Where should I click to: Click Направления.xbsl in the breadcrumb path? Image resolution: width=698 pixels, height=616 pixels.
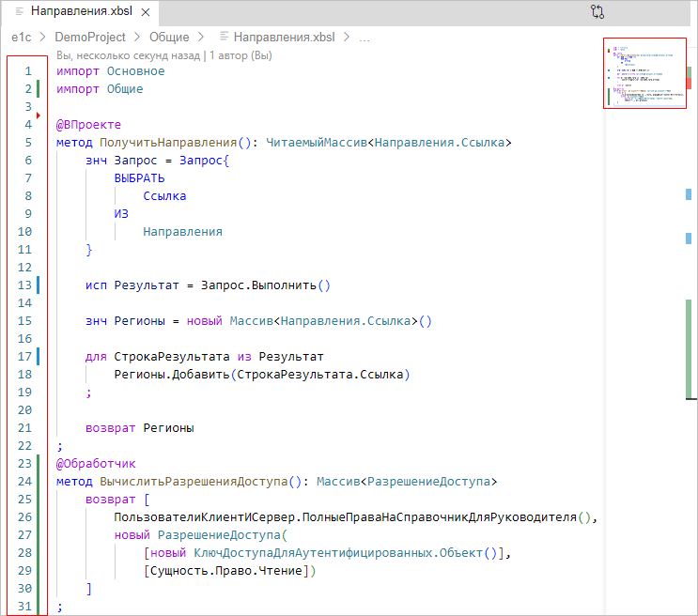[x=283, y=38]
